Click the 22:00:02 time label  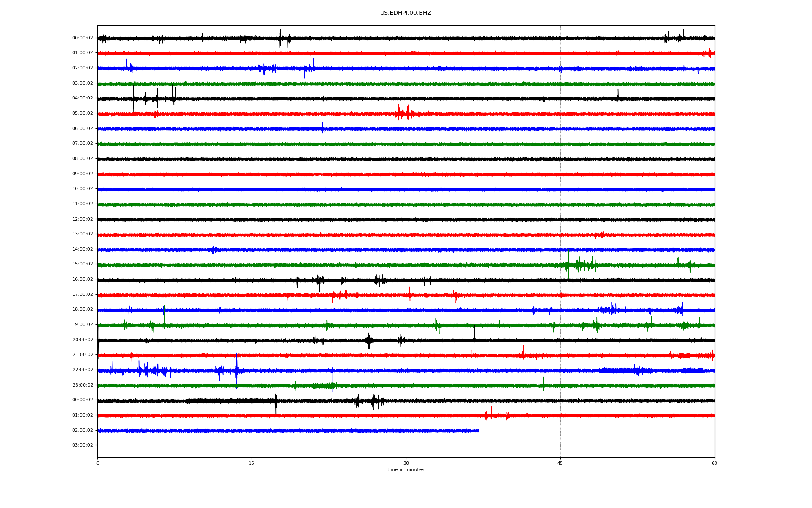click(x=82, y=370)
